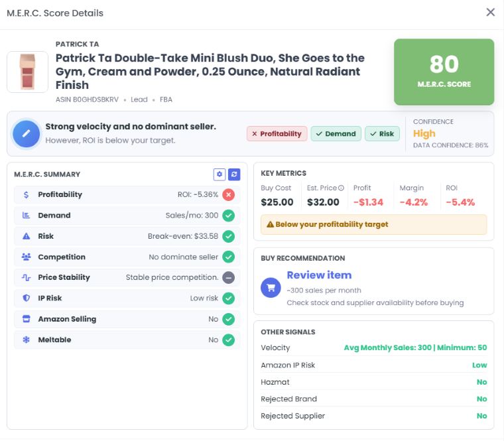Click the warning icon in profitability banner
Viewport: 504px width, 441px height.
point(270,224)
